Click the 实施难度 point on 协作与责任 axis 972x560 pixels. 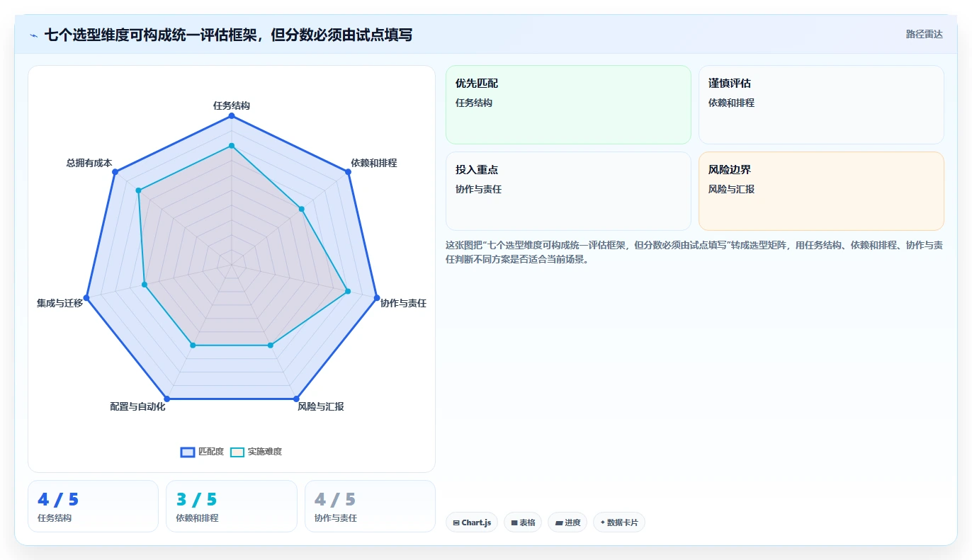tap(347, 291)
